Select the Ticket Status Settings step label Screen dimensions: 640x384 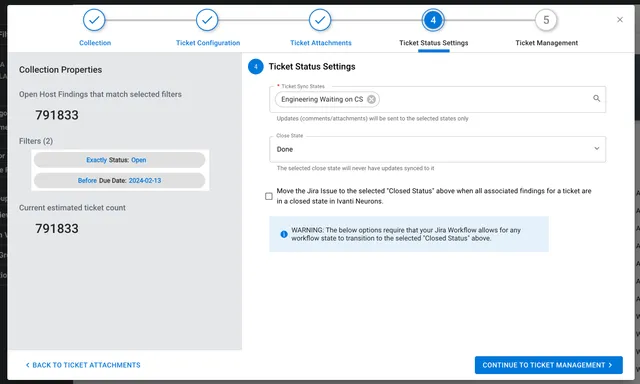433,43
